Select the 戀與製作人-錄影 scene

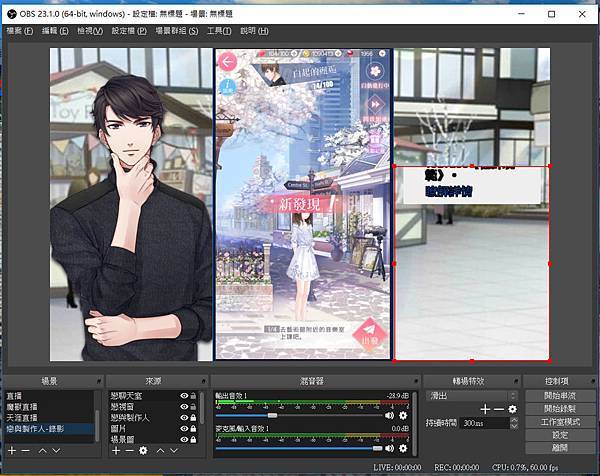coord(49,429)
